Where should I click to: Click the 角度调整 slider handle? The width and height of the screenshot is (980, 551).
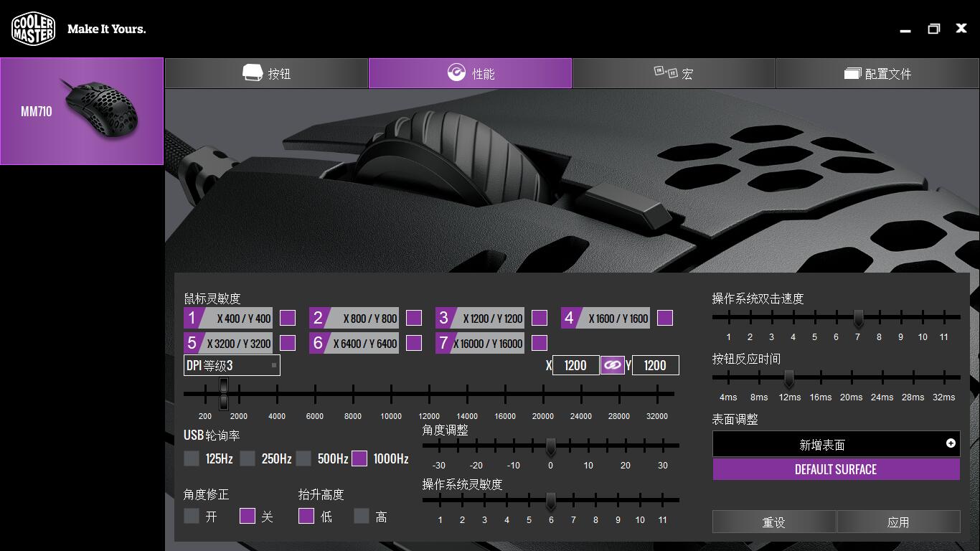[x=550, y=447]
